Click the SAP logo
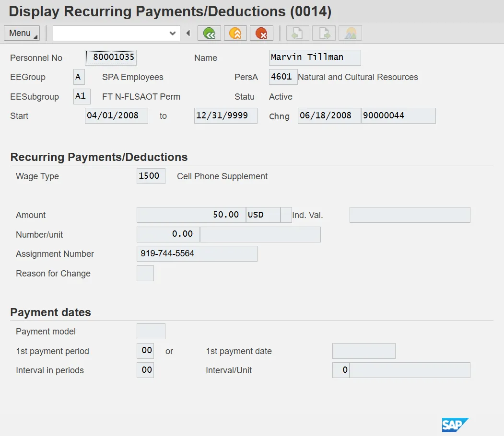 pyautogui.click(x=455, y=425)
